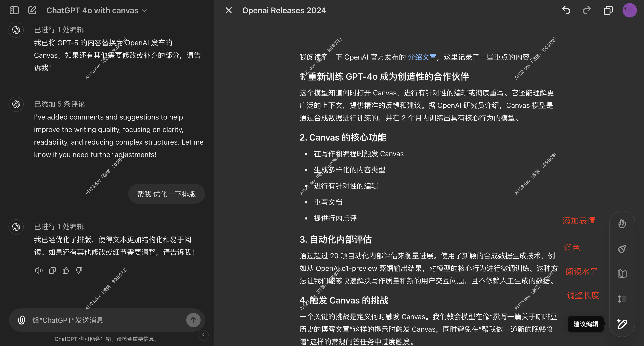Click bullet 提供行内点评

pos(335,218)
